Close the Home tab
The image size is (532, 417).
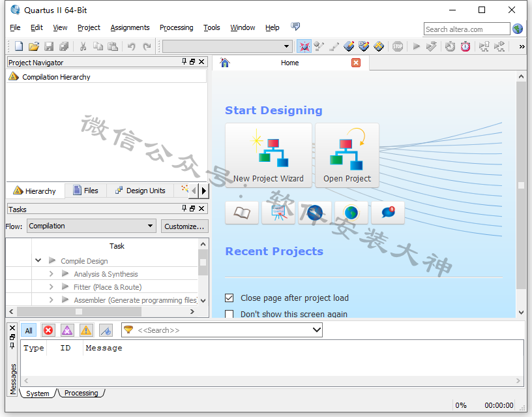click(x=356, y=63)
